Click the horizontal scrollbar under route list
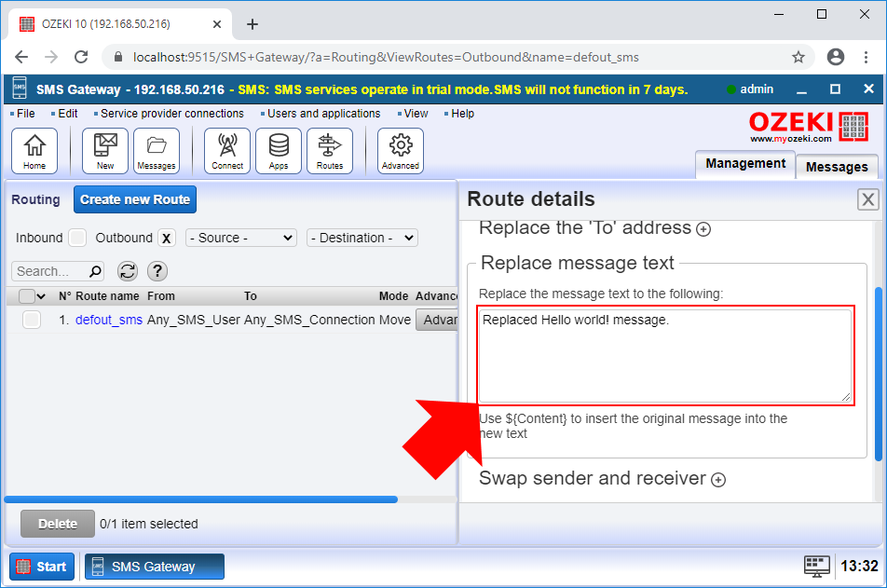 click(201, 499)
